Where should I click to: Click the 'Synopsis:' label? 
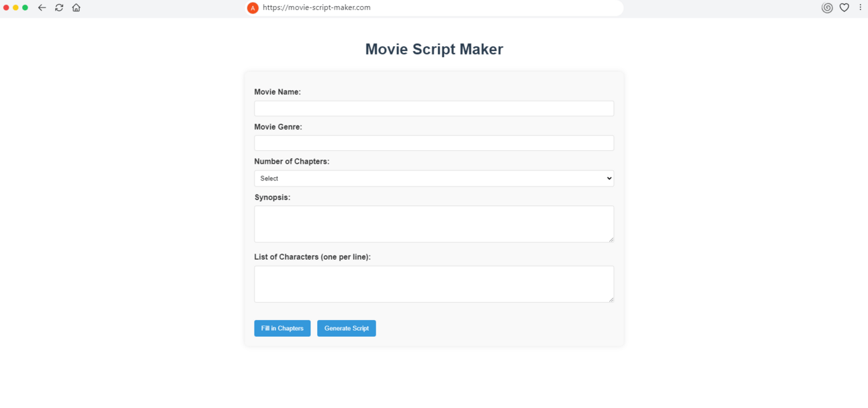click(x=272, y=197)
